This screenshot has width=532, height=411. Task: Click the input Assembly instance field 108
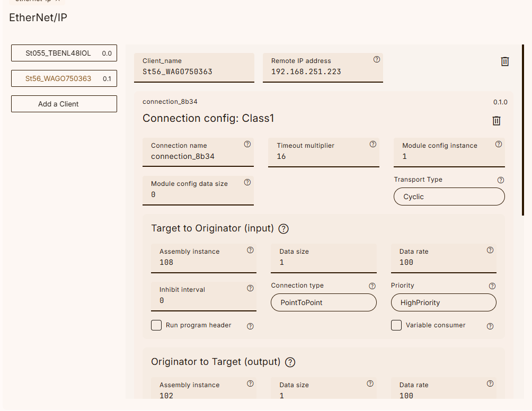tap(203, 262)
